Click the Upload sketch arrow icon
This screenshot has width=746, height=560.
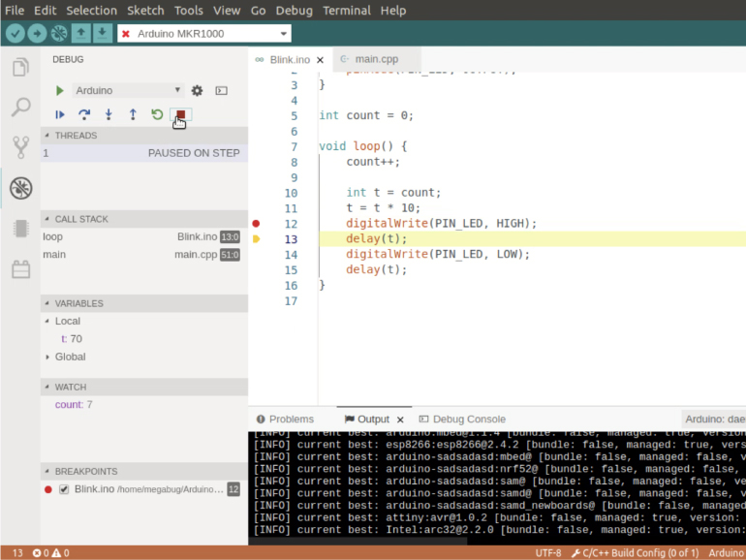[x=37, y=33]
